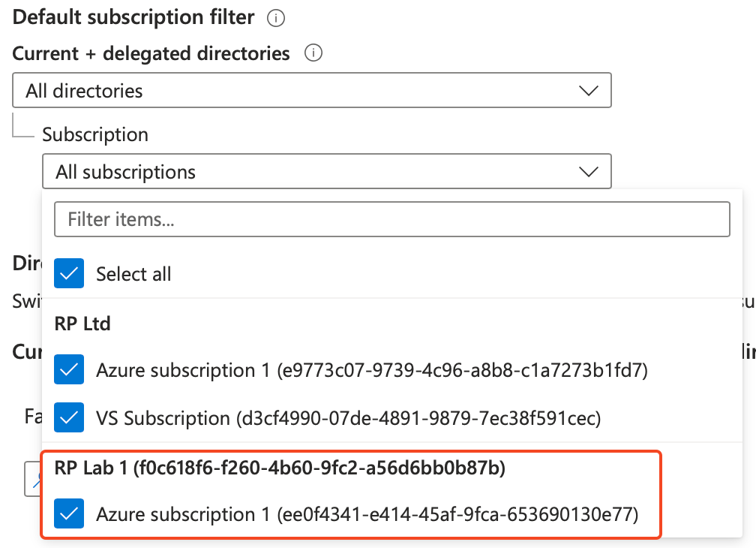Image resolution: width=756 pixels, height=548 pixels.
Task: Click Azure subscription 1 e9773c07 entry text
Action: (371, 370)
